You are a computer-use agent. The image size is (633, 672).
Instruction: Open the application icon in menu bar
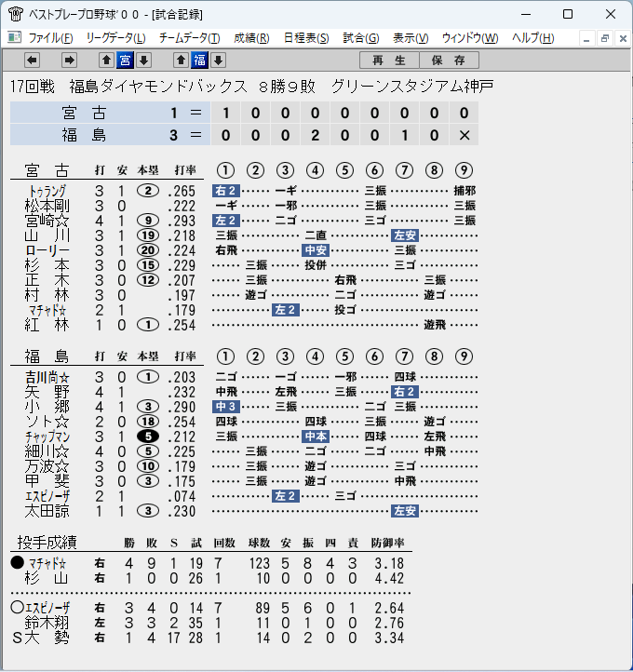click(x=14, y=38)
